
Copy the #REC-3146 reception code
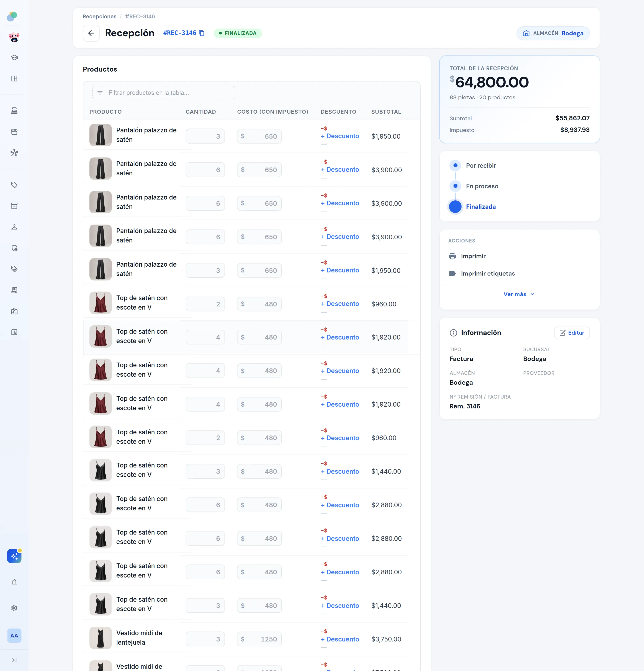click(202, 33)
